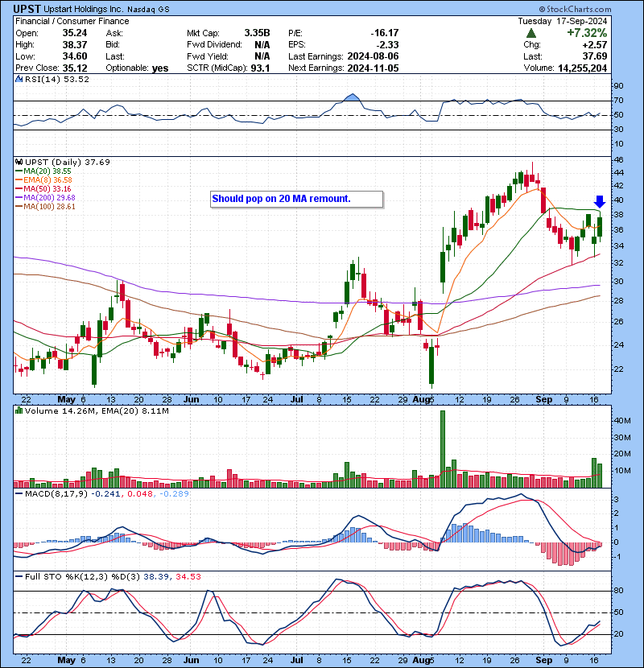Click the MACD histogram value -0.289
This screenshot has width=644, height=668.
pyautogui.click(x=175, y=493)
